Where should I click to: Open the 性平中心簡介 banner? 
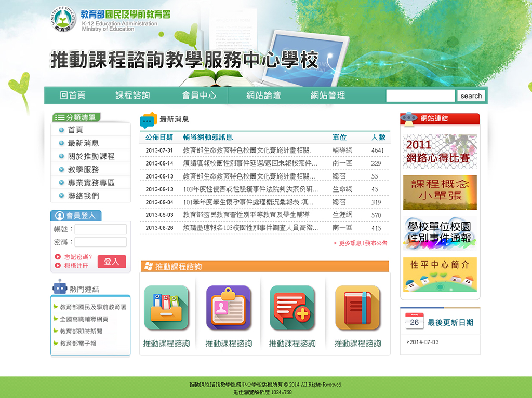440,274
